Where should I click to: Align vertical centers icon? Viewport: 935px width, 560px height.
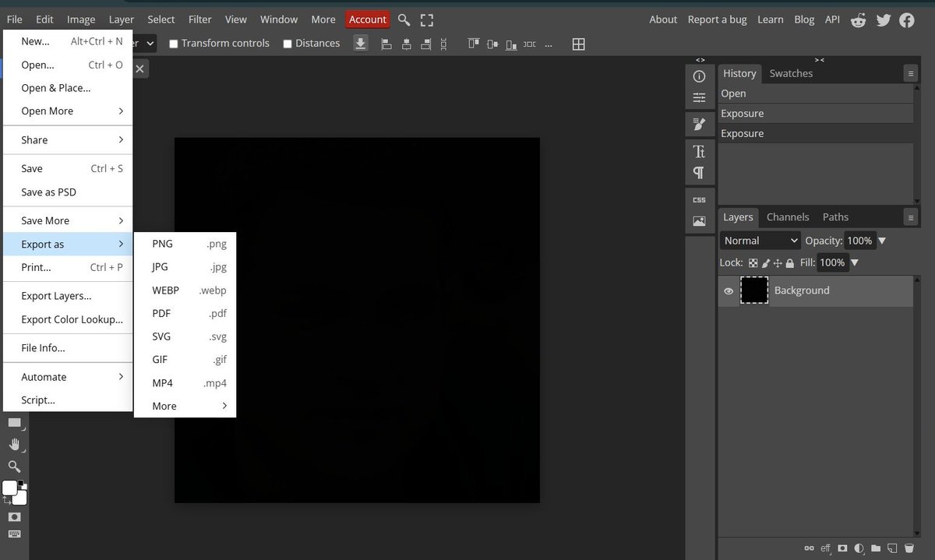[492, 44]
